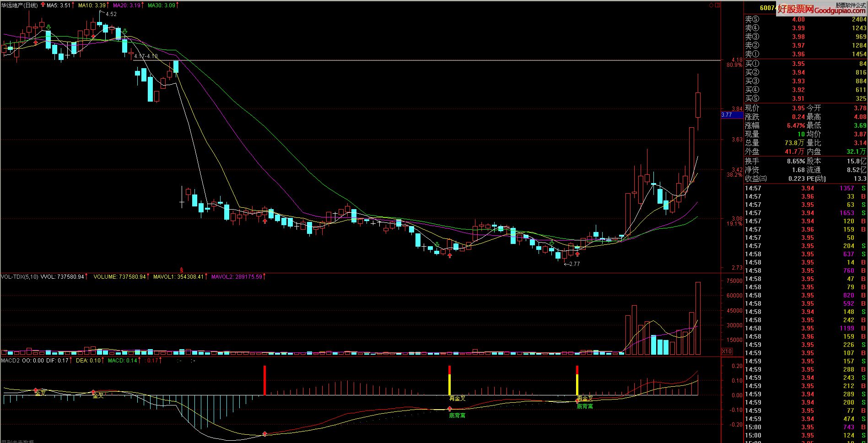The width and height of the screenshot is (868, 443).
Task: Select the 买④ 3.92 order row
Action: [x=805, y=90]
